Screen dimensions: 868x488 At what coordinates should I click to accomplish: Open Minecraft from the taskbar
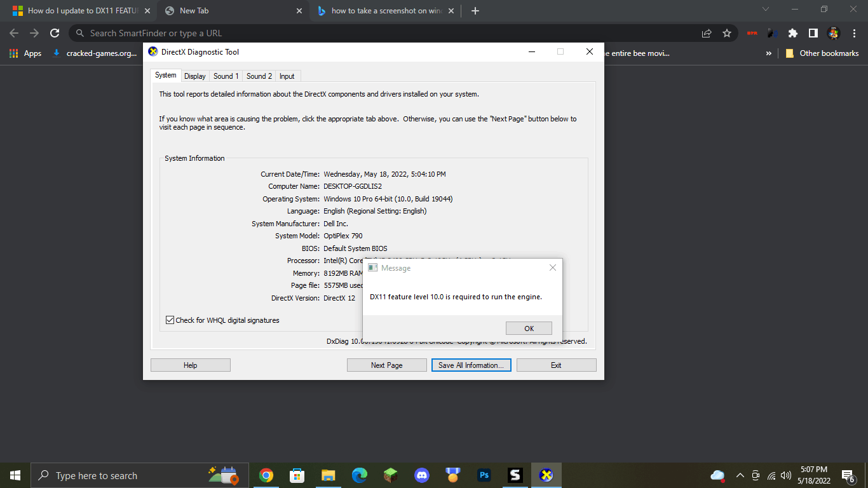390,475
